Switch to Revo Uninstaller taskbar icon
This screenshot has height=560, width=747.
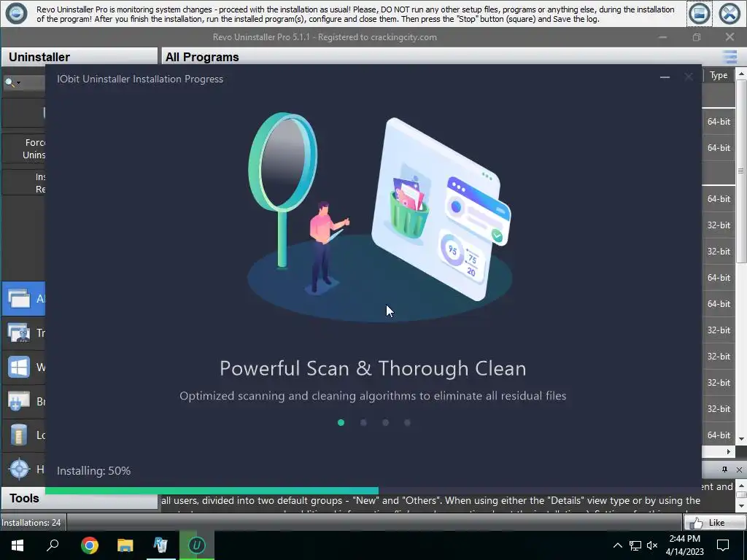point(160,545)
